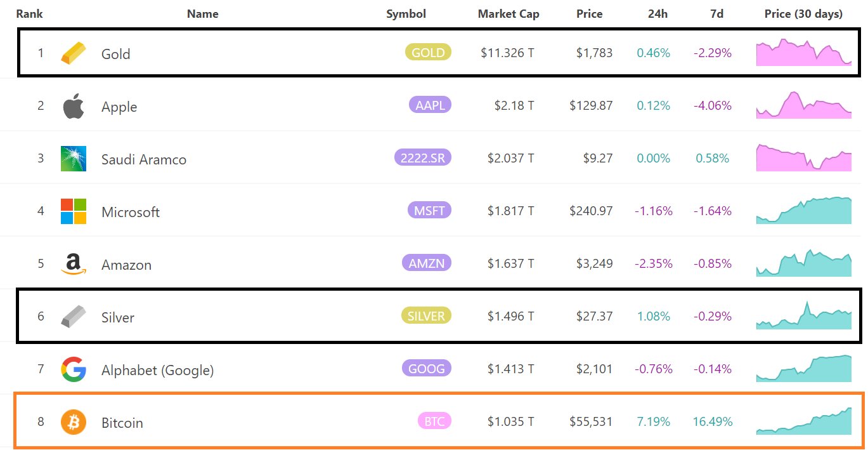Screen dimensions: 868x450
Task: Click Bitcoin's 24h change 7.19%
Action: (x=653, y=421)
